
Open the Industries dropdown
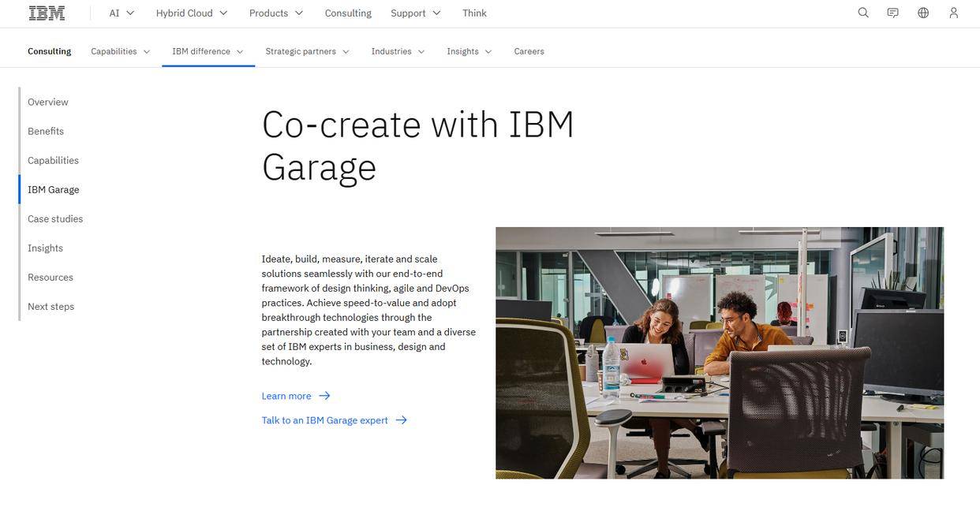[398, 51]
